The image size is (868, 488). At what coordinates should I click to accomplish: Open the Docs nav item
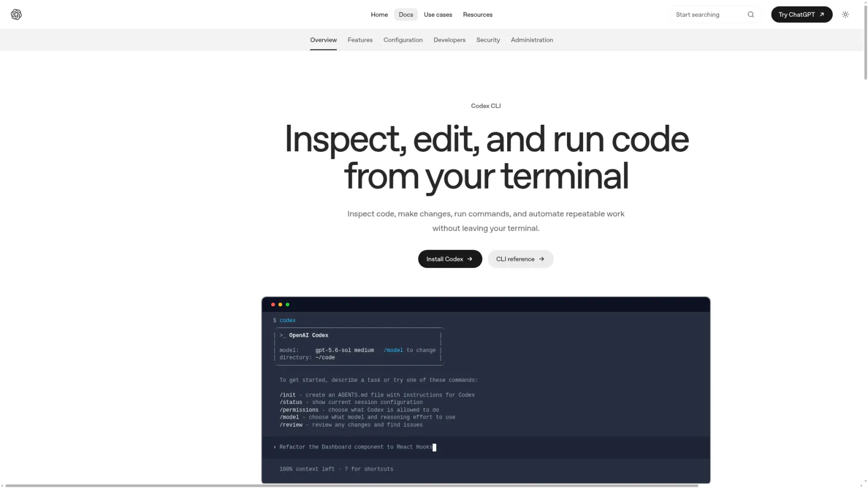[406, 15]
